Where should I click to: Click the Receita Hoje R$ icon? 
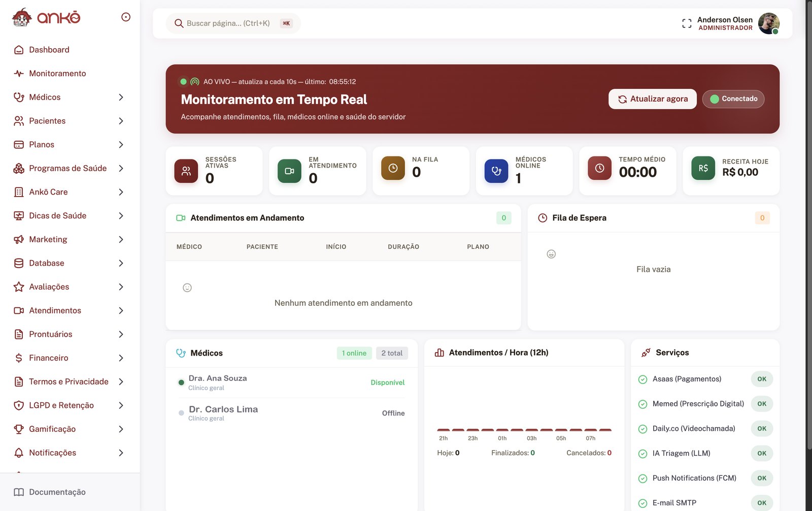(703, 168)
